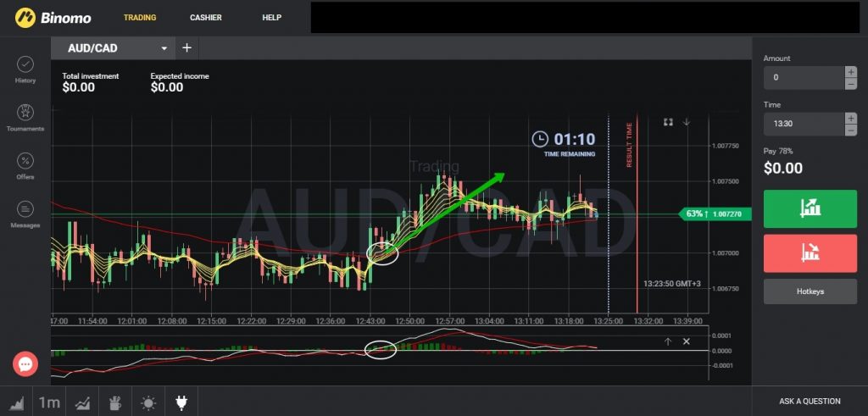
Task: Open the drawing tools icon
Action: 115,403
